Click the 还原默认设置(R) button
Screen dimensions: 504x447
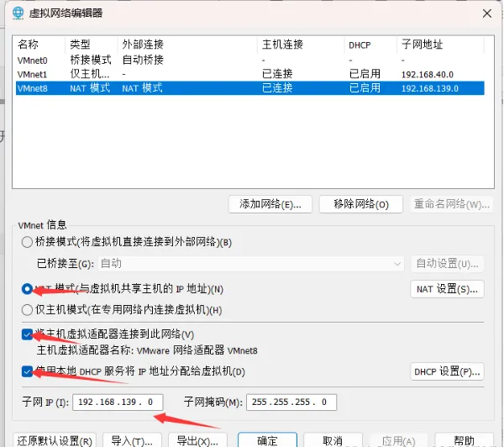(x=55, y=440)
